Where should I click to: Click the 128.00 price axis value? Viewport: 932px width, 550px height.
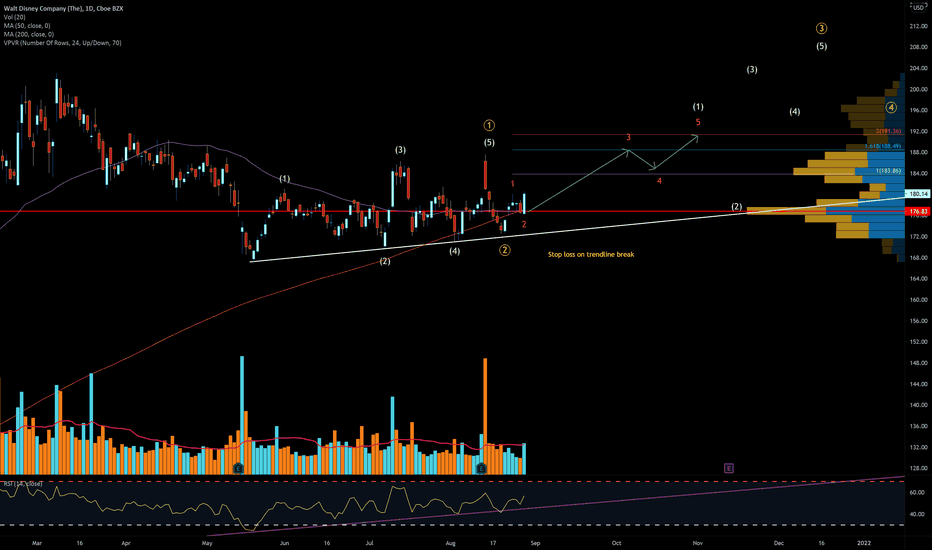(918, 468)
